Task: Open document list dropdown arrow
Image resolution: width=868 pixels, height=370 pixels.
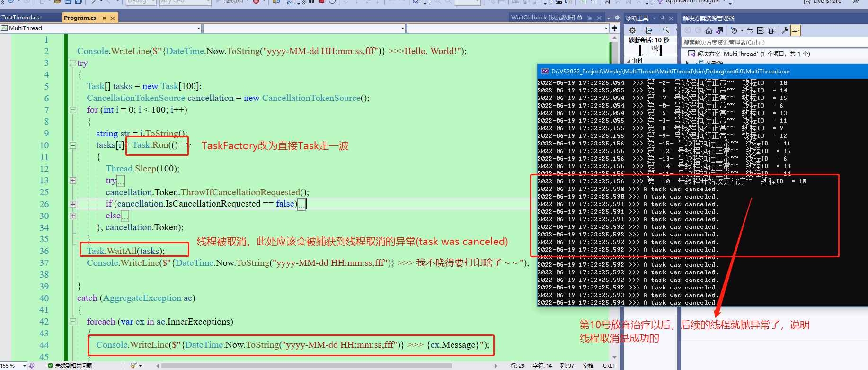Action: coord(609,18)
